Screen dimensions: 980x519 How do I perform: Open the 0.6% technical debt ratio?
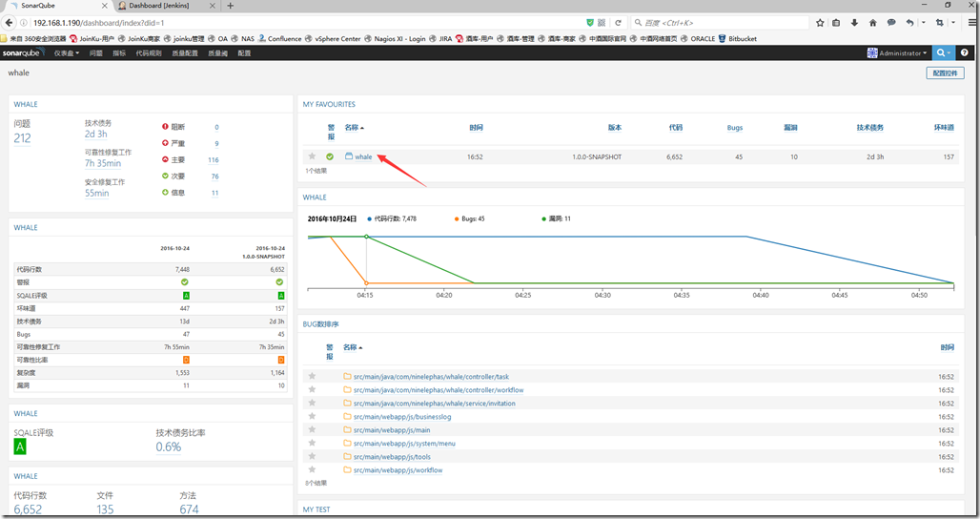coord(169,446)
